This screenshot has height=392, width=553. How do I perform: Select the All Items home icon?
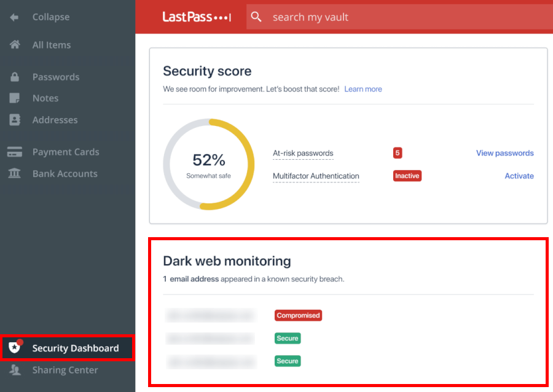point(14,44)
